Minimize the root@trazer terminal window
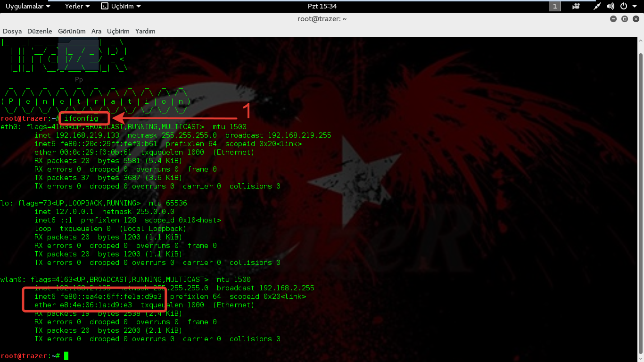Viewport: 644px width, 362px height. (613, 19)
